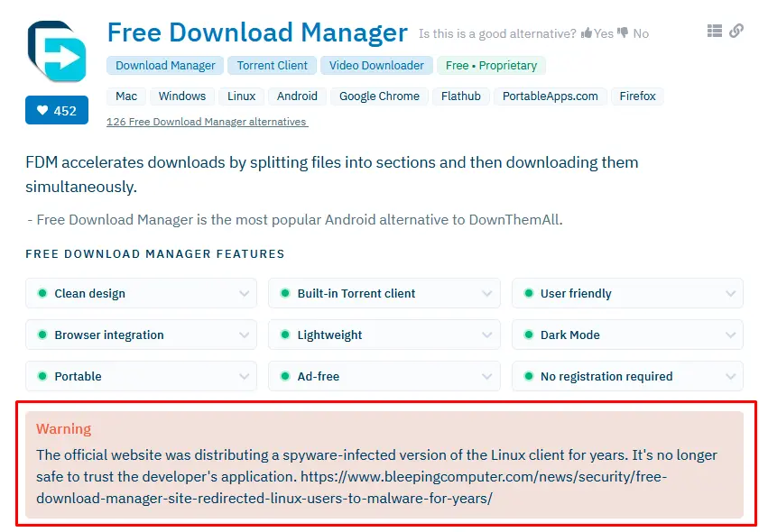Viewport: 768px width, 532px height.
Task: Select the Video Downloader category tag
Action: tap(376, 66)
